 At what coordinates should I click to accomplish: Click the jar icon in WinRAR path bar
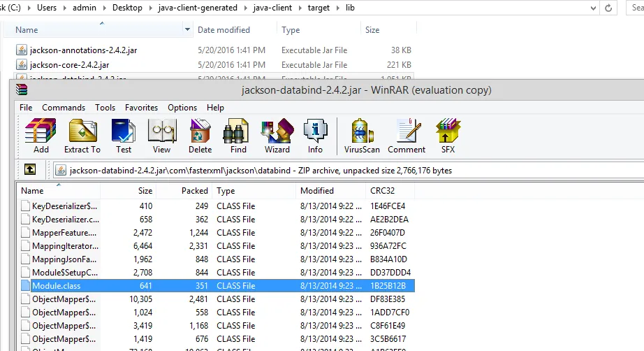point(61,170)
